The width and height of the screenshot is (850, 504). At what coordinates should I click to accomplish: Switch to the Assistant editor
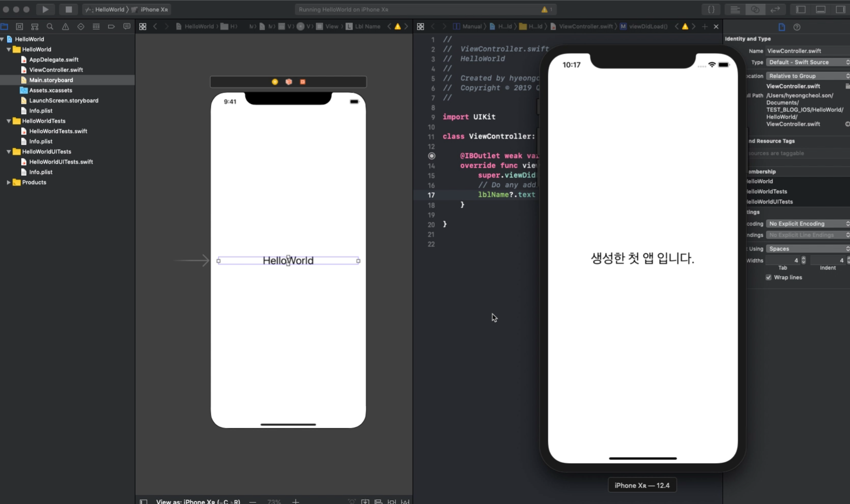click(755, 9)
